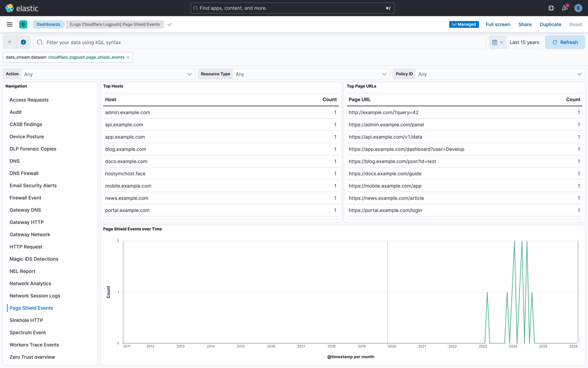The width and height of the screenshot is (588, 368).
Task: Click the http://example.com/?query=42 URL cell
Action: (x=384, y=112)
